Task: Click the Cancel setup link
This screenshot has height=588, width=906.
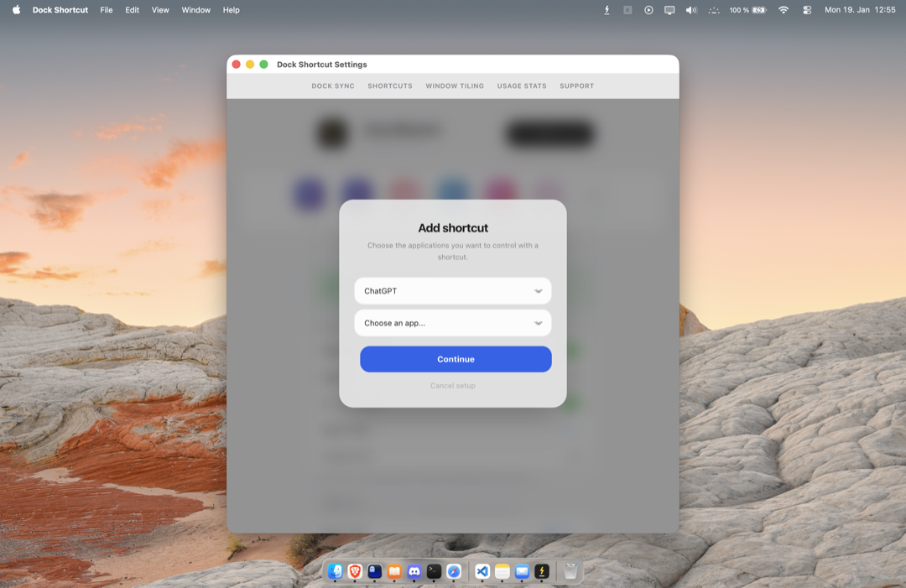Action: coord(455,385)
